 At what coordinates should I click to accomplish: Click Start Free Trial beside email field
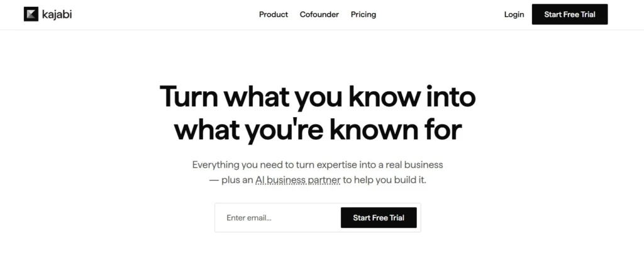(x=379, y=218)
